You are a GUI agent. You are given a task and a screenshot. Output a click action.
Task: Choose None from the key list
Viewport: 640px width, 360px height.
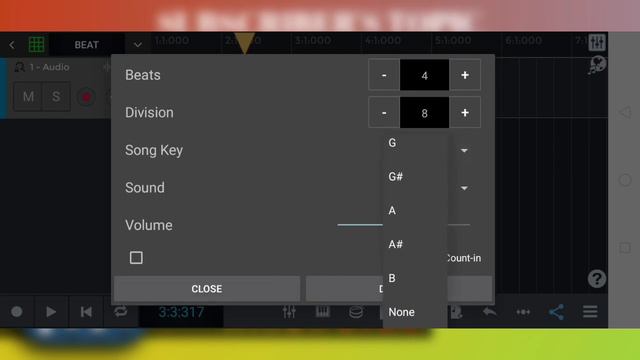(415, 312)
